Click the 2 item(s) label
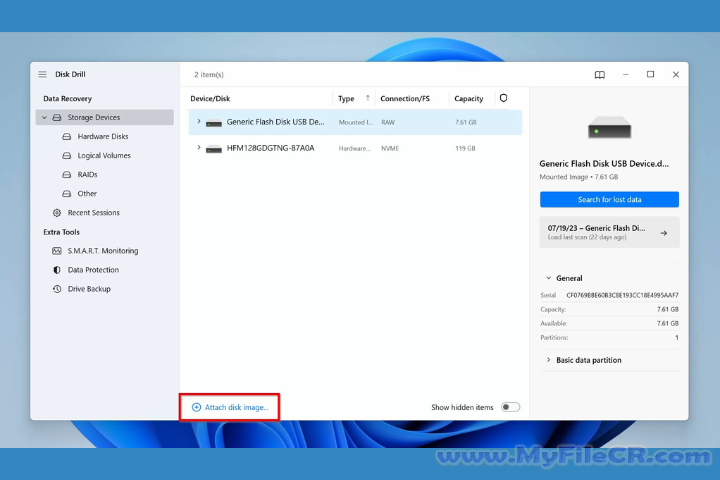This screenshot has width=720, height=480. point(209,74)
